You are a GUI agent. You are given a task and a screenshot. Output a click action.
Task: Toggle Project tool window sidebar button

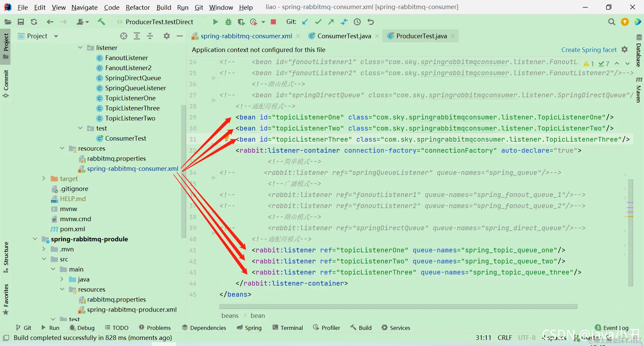6,46
